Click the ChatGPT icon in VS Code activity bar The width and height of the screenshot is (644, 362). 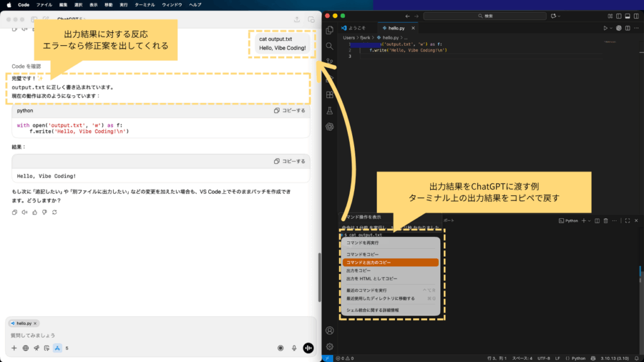point(330,126)
